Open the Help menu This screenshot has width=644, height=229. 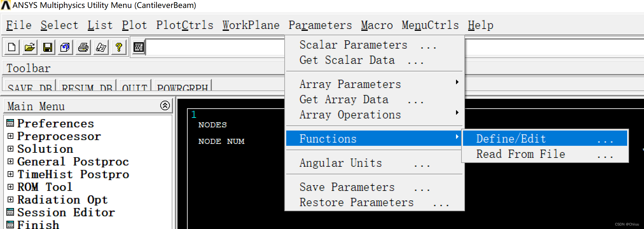(481, 25)
